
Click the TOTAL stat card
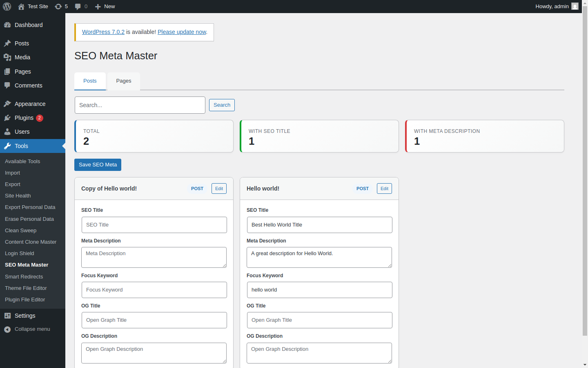tap(154, 136)
